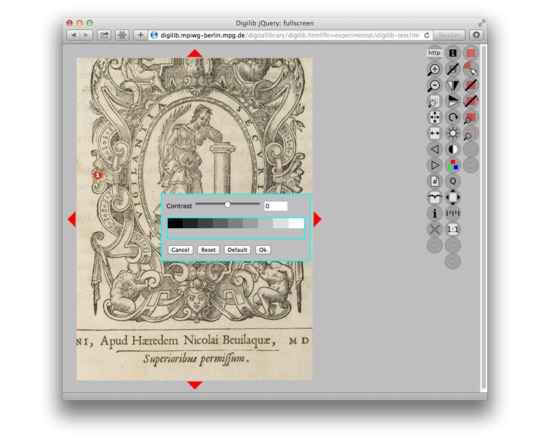Open the about info (i) icon
The width and height of the screenshot is (550, 440).
tap(435, 213)
